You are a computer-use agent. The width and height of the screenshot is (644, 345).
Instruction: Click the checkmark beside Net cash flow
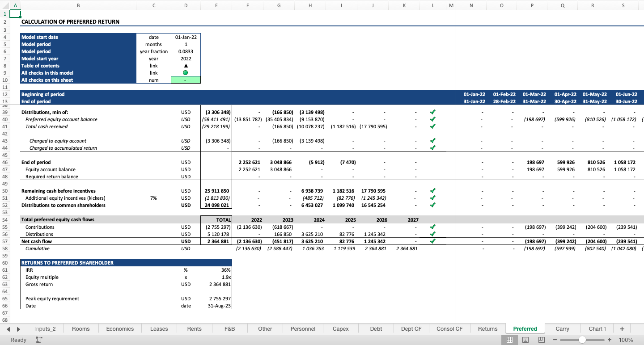(432, 241)
